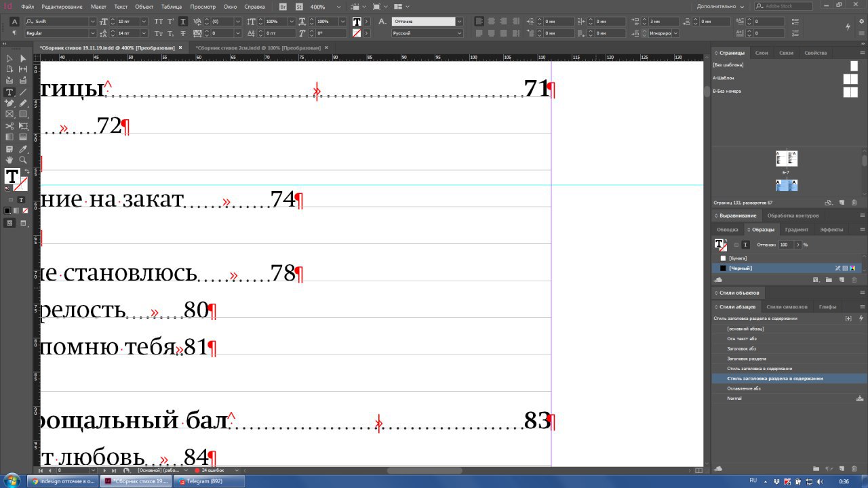Select the Type tool in the toolbox
The width and height of the screenshot is (868, 488).
coord(9,92)
